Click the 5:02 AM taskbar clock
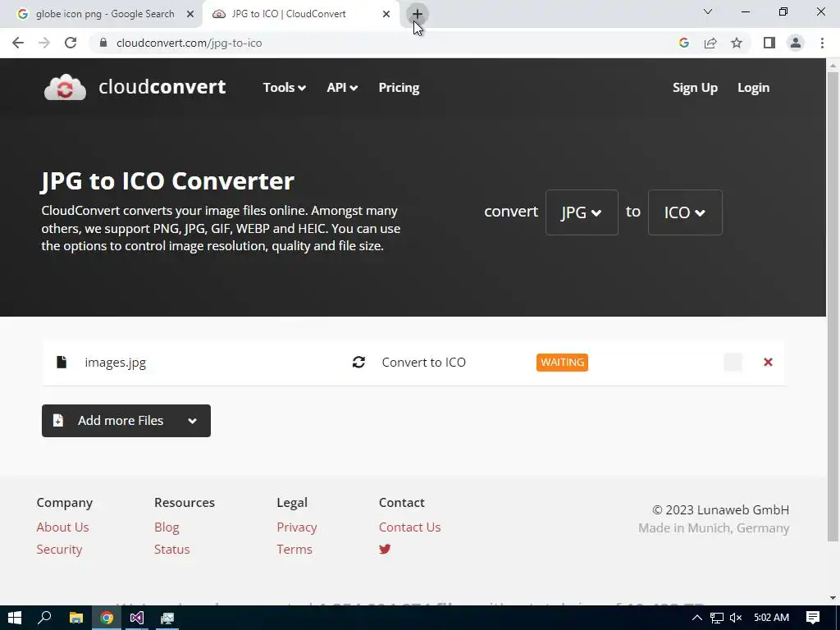The width and height of the screenshot is (840, 630). point(771,618)
